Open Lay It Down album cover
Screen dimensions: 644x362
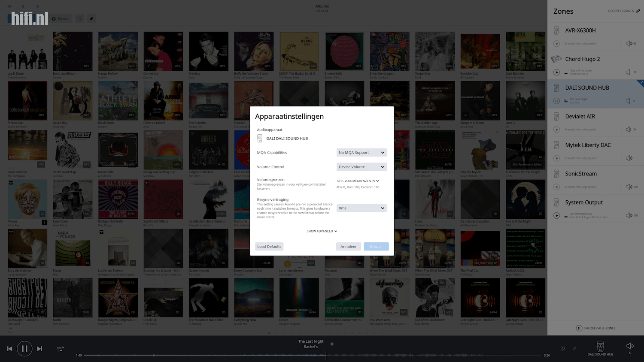click(x=27, y=51)
